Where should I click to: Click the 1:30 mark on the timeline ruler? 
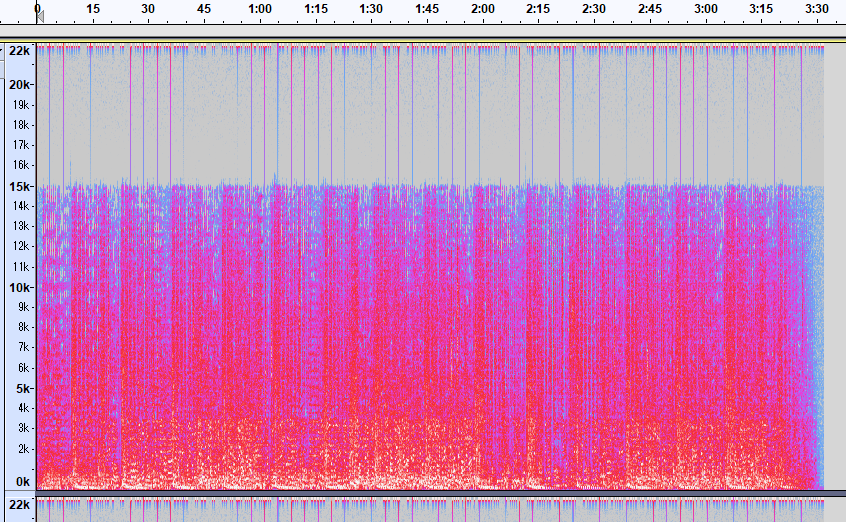371,9
